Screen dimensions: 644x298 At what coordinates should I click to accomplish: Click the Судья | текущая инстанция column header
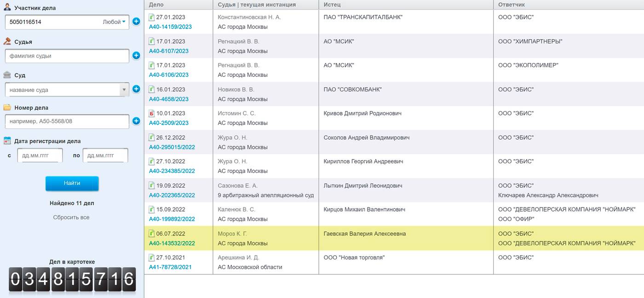click(x=257, y=5)
